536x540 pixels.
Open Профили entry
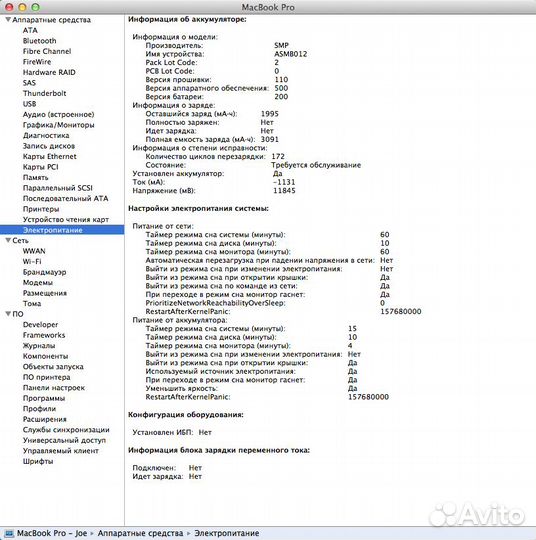click(x=39, y=408)
